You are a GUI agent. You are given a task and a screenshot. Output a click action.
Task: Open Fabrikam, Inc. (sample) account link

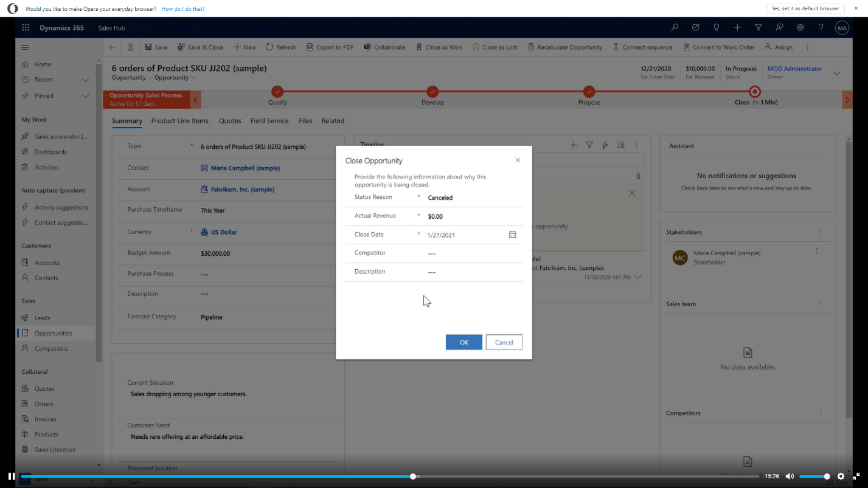point(243,190)
